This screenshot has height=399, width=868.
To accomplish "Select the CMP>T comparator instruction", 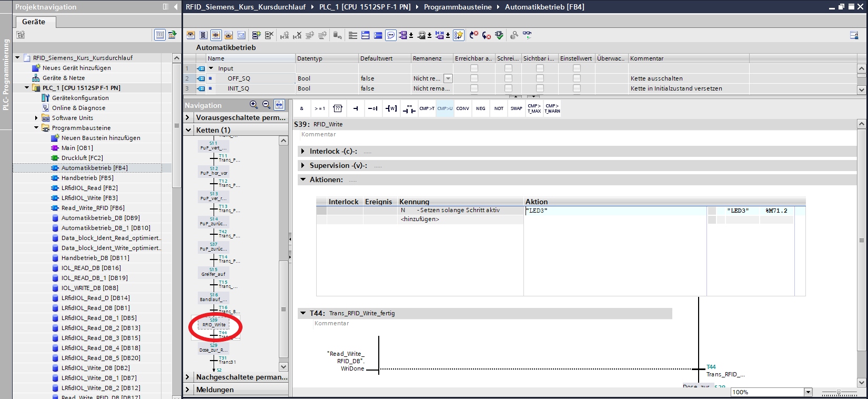I will tap(427, 108).
